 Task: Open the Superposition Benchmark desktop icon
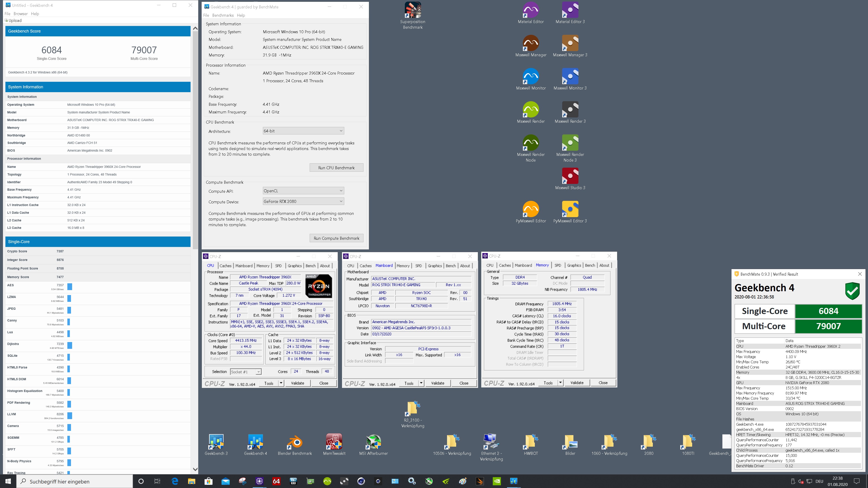click(413, 16)
